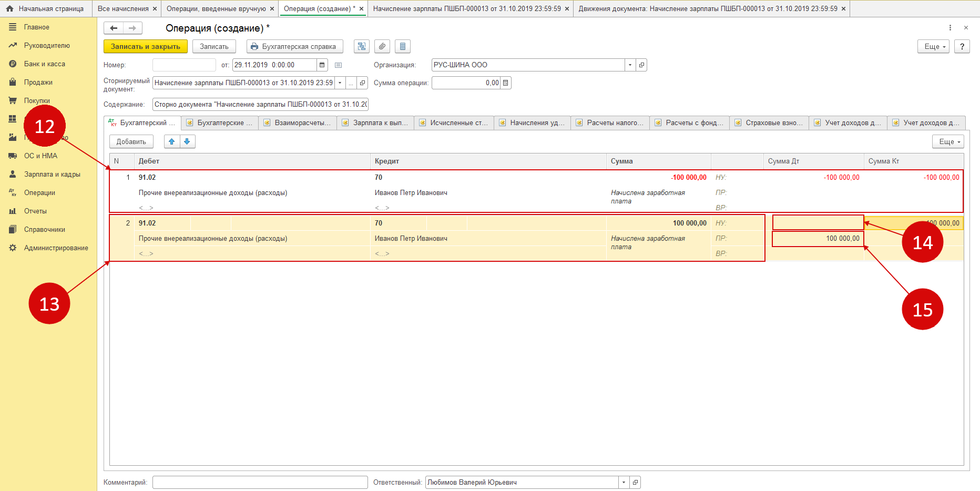The width and height of the screenshot is (980, 491).
Task: Open ОС и НМА section
Action: pos(40,156)
